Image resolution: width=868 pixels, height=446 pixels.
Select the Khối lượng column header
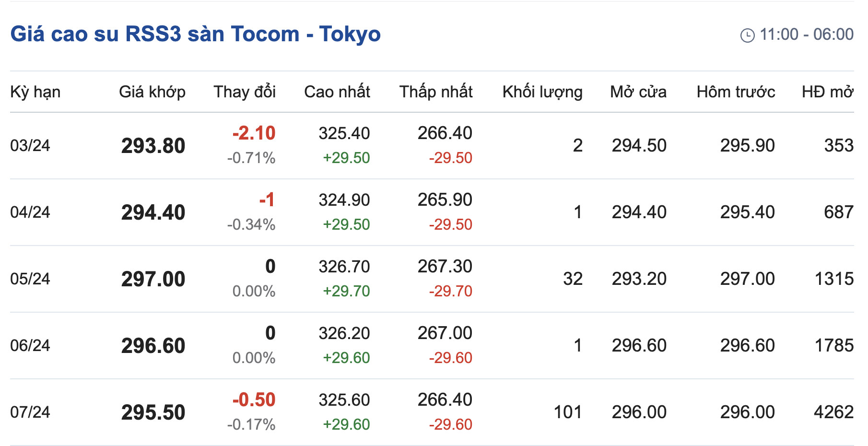[542, 92]
